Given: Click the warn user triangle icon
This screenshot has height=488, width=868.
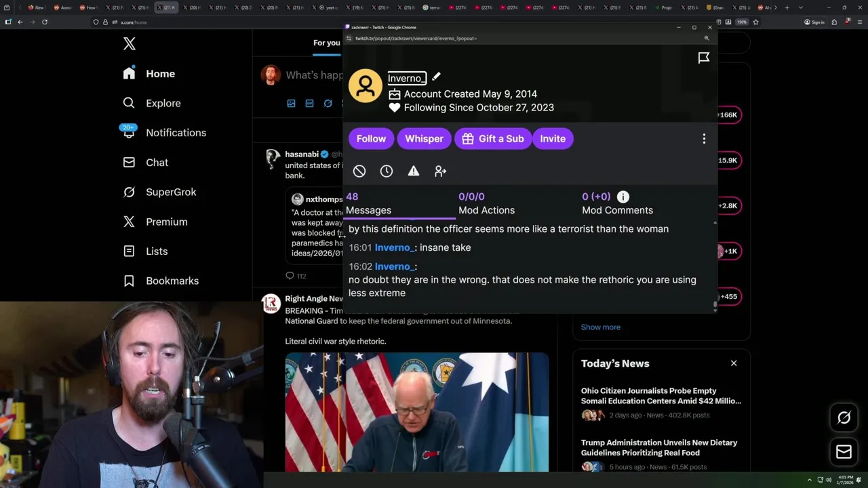Looking at the screenshot, I should 414,171.
